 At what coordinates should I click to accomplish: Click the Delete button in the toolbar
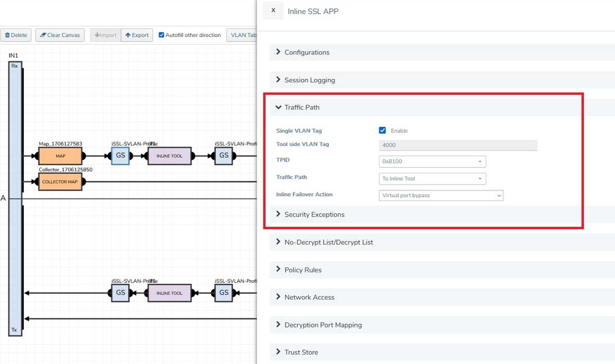(16, 35)
